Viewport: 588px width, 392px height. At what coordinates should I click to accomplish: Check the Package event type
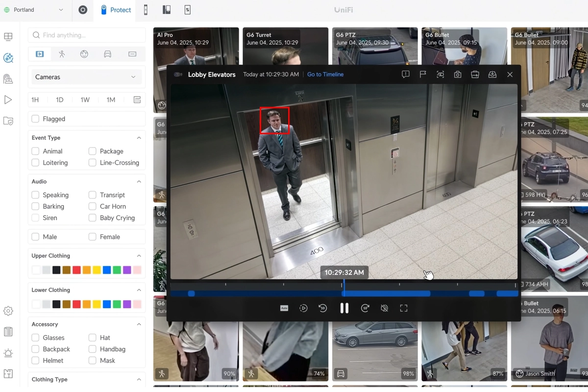pos(92,151)
